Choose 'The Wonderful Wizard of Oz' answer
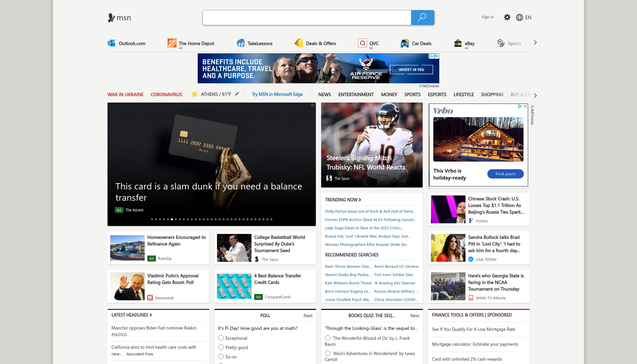 (x=328, y=338)
